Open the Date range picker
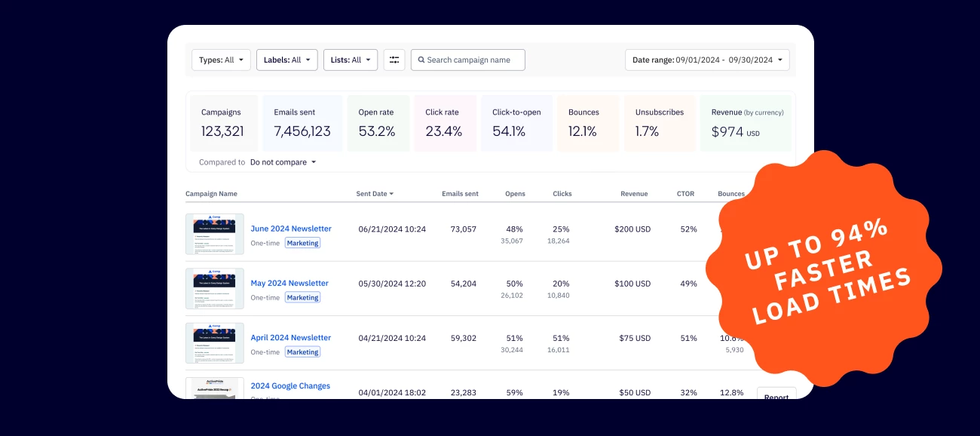 [x=707, y=60]
